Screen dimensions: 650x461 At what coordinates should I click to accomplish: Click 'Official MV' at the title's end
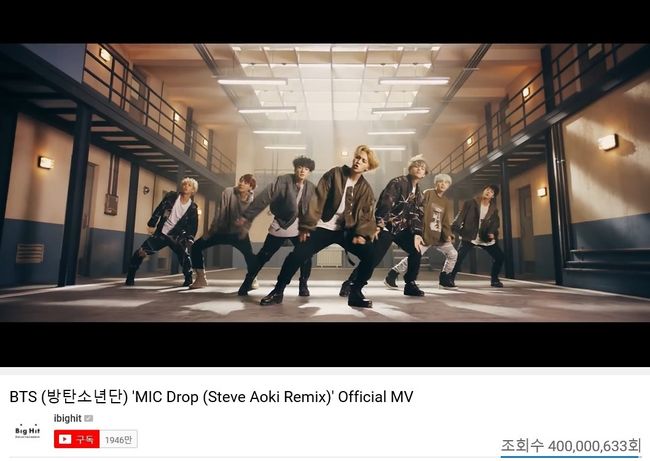(376, 397)
